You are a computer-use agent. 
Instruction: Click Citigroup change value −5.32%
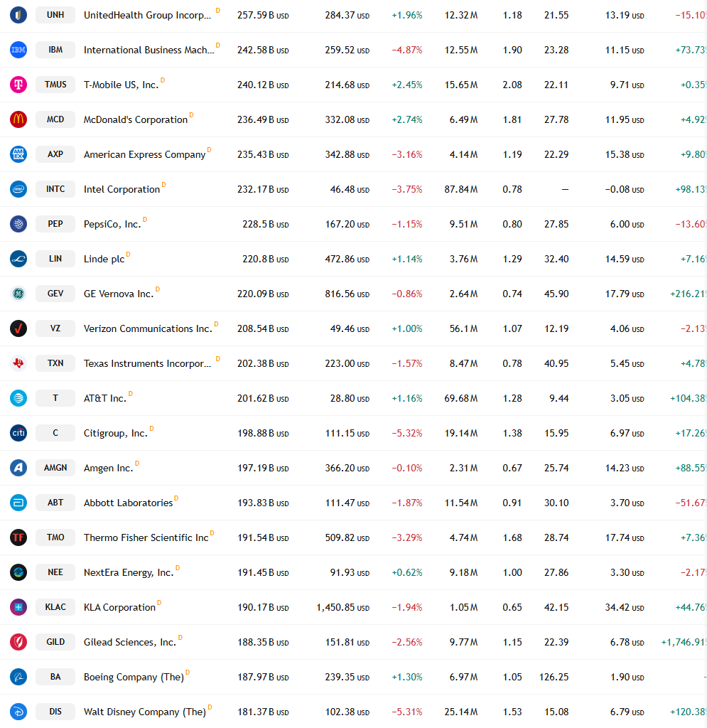[407, 433]
